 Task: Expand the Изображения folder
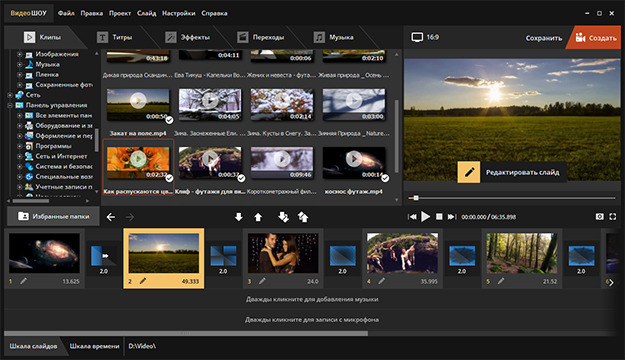click(x=19, y=54)
